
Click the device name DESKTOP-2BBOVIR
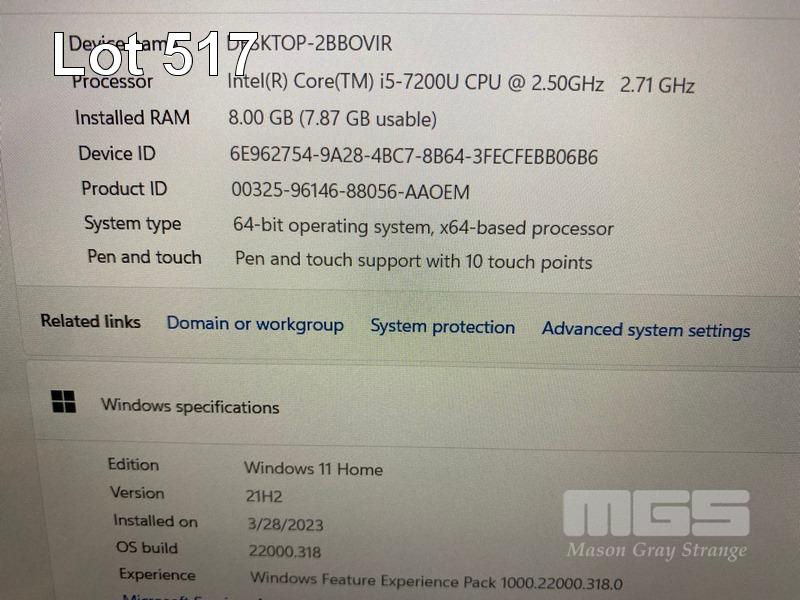pyautogui.click(x=310, y=44)
